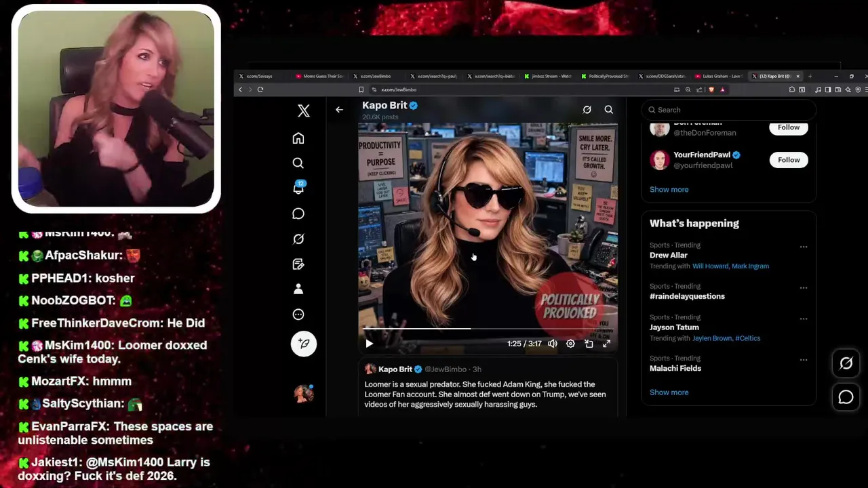
Task: Open the Mark Ingram trending link
Action: [750, 266]
